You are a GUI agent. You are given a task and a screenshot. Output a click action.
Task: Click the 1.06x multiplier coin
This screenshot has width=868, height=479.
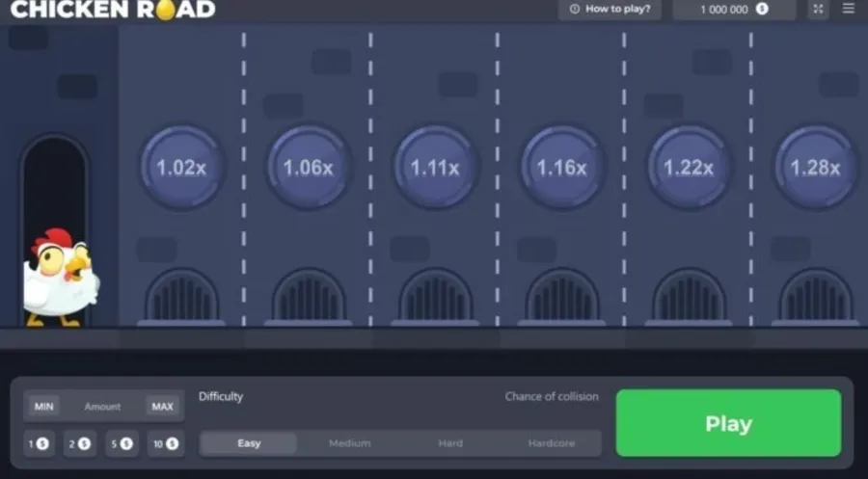point(308,167)
